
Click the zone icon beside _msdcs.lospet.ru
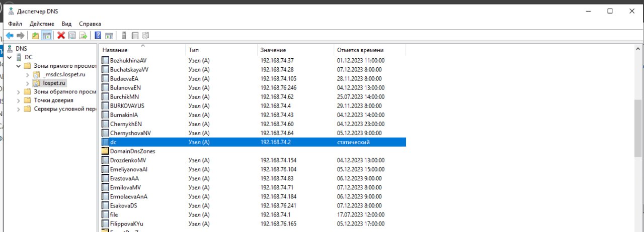(x=36, y=74)
